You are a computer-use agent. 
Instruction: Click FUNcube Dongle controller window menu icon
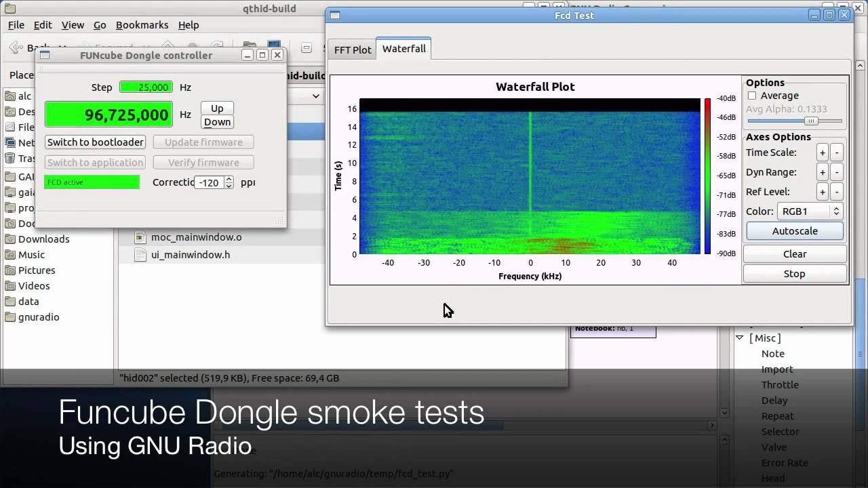pos(45,55)
